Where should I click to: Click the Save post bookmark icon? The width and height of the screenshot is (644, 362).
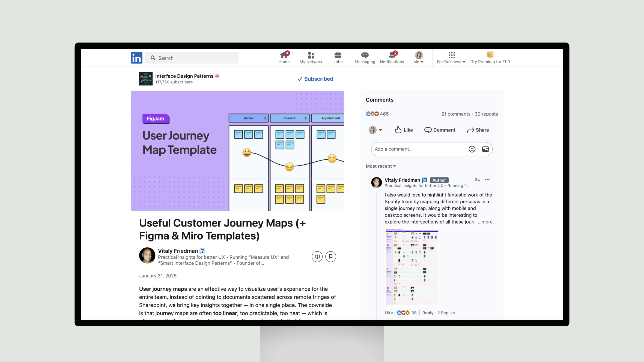[x=331, y=256]
